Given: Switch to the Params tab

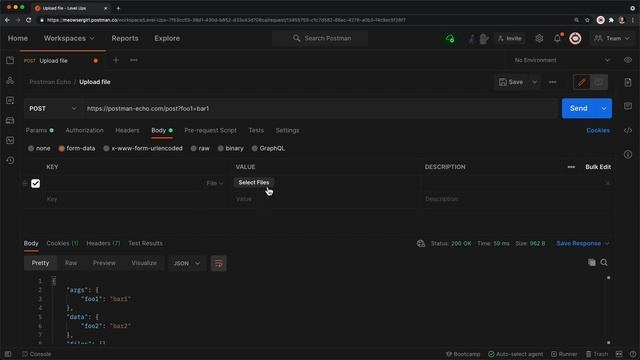Looking at the screenshot, I should (39, 131).
